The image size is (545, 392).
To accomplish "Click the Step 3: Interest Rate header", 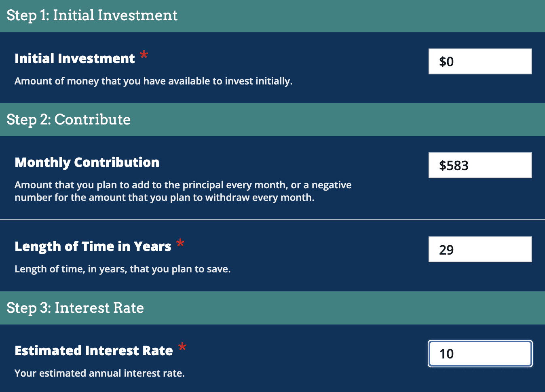I will pos(75,308).
